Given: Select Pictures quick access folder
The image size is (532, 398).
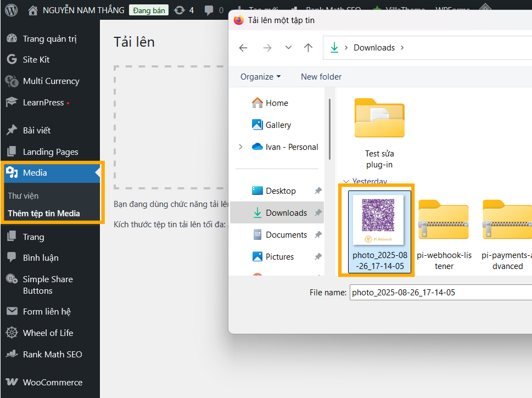Looking at the screenshot, I should point(277,257).
